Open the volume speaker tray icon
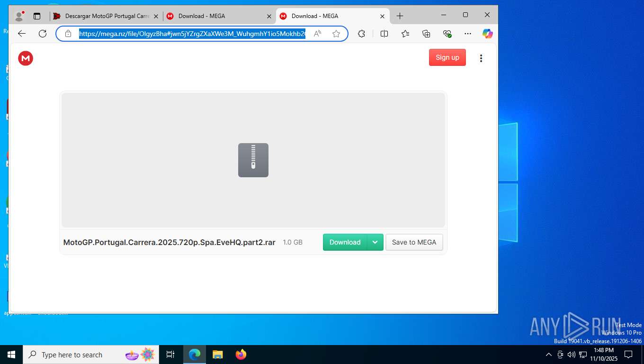 (572, 355)
